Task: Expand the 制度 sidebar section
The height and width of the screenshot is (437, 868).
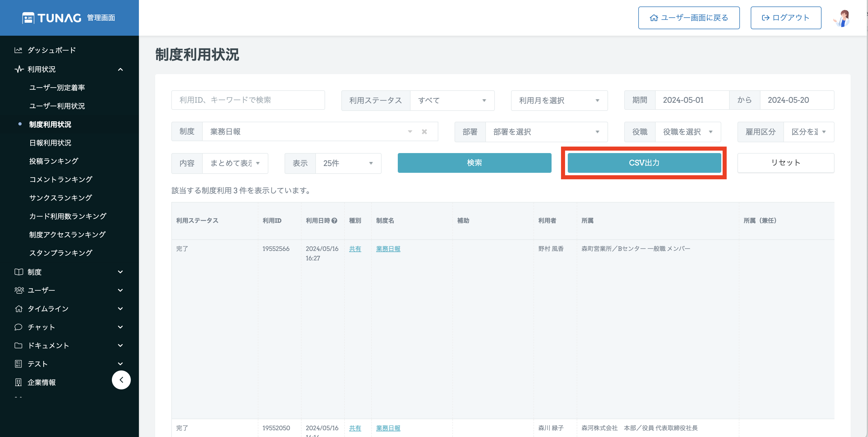Action: [120, 272]
